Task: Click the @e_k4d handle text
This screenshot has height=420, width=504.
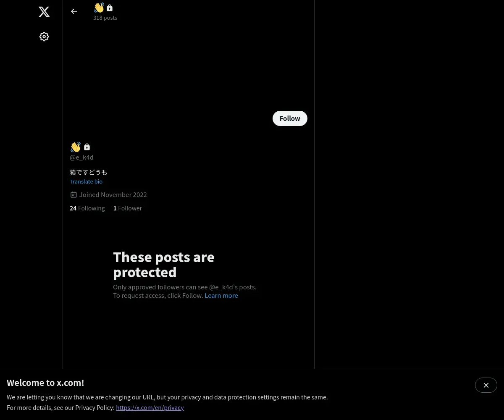Action: [81, 157]
